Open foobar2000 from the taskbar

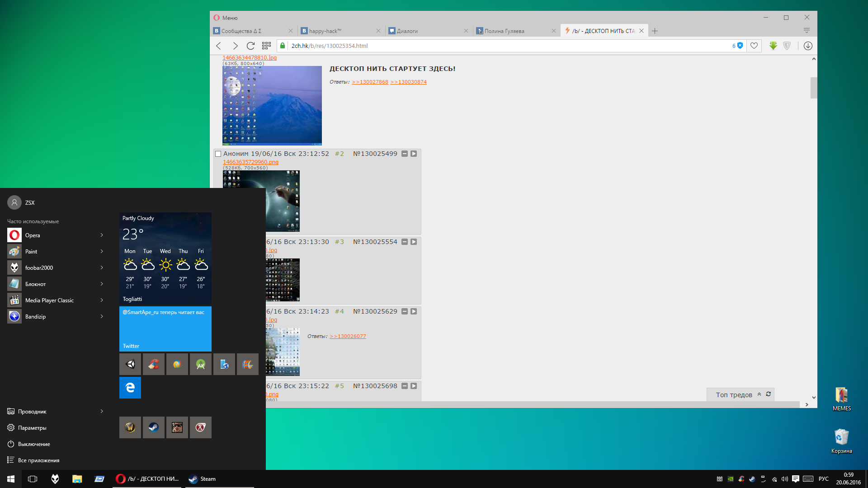pyautogui.click(x=55, y=479)
